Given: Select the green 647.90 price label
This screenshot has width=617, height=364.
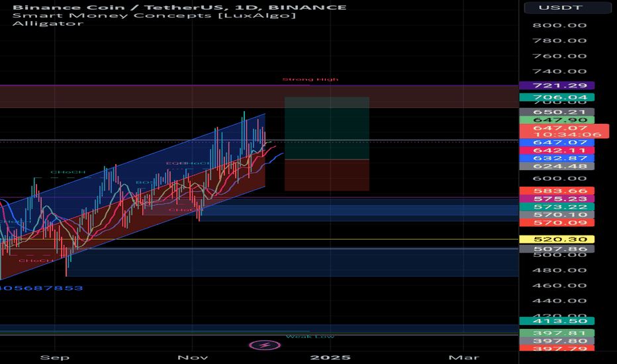Looking at the screenshot, I should tap(557, 120).
